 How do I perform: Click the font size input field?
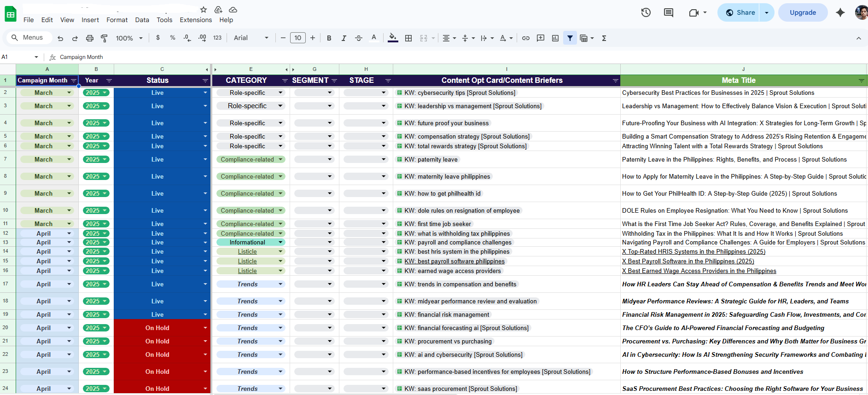[298, 38]
